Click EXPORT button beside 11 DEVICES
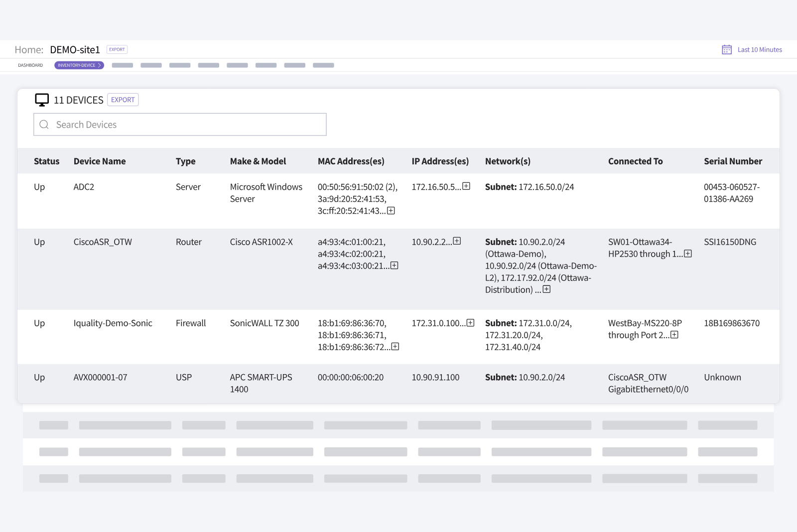This screenshot has height=532, width=797. pos(123,100)
